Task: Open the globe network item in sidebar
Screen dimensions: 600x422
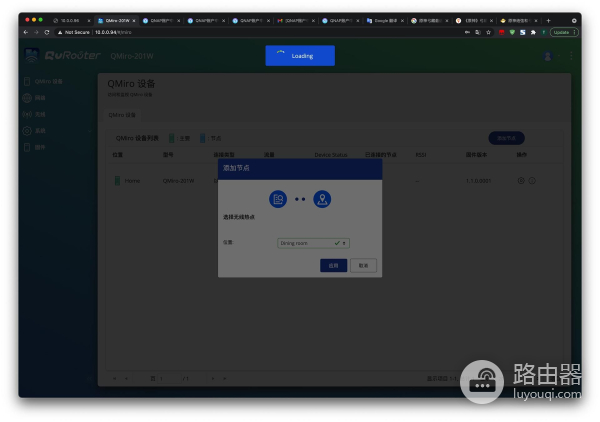Action: 34,98
